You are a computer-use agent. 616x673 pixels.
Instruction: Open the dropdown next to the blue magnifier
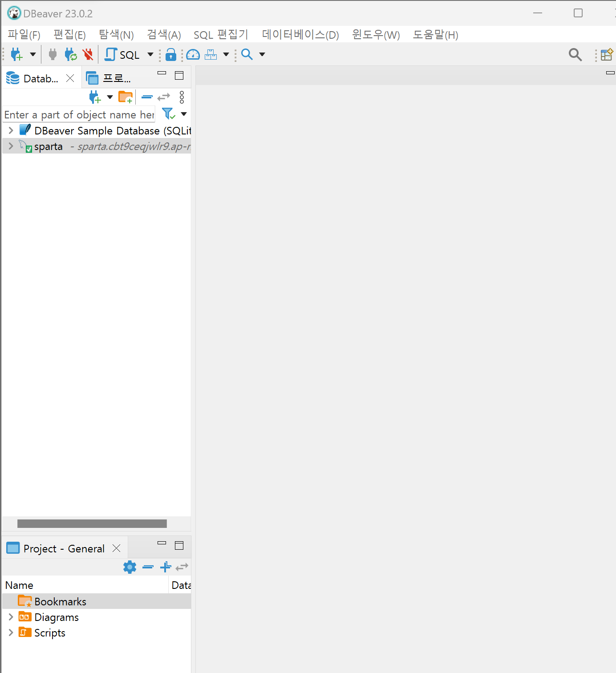click(x=262, y=54)
